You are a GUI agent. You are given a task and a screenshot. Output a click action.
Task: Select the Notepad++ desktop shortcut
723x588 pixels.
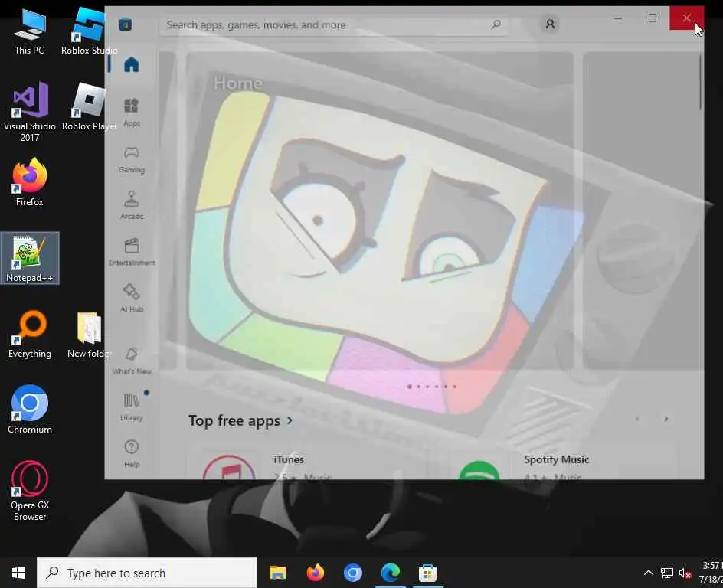coord(30,258)
